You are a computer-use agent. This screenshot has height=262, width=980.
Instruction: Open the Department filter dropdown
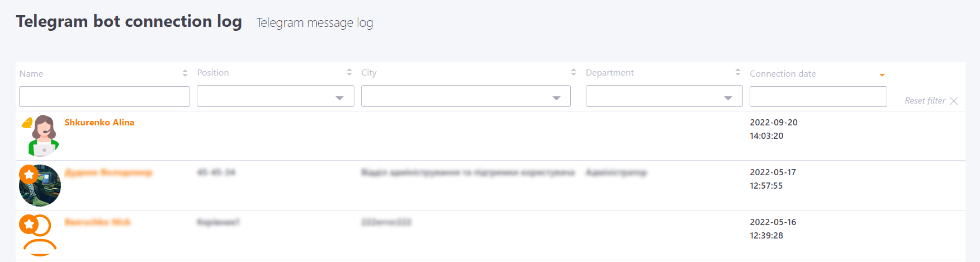tap(664, 96)
